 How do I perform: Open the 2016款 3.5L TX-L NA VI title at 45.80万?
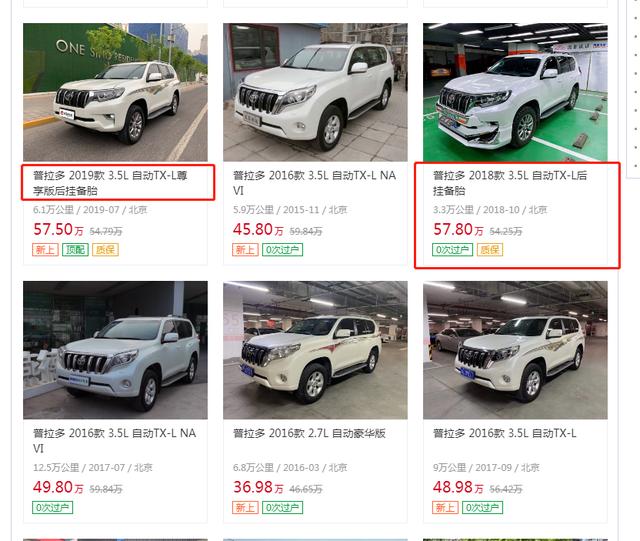click(x=314, y=183)
